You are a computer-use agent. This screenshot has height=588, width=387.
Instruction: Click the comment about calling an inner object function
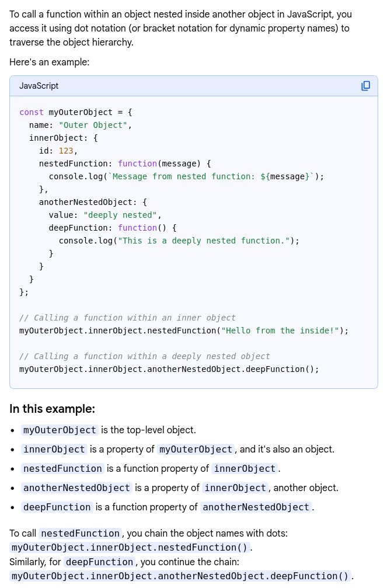[127, 318]
